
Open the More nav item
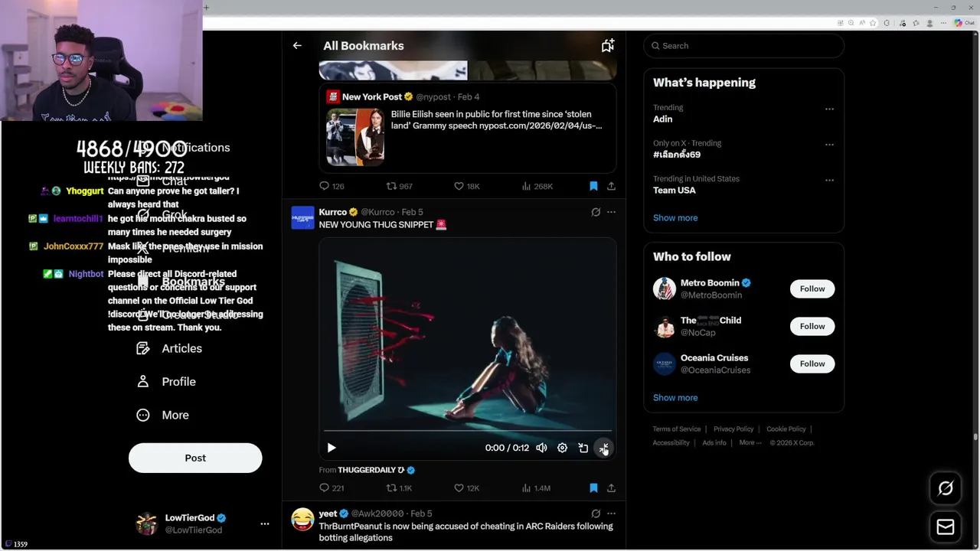pos(162,415)
